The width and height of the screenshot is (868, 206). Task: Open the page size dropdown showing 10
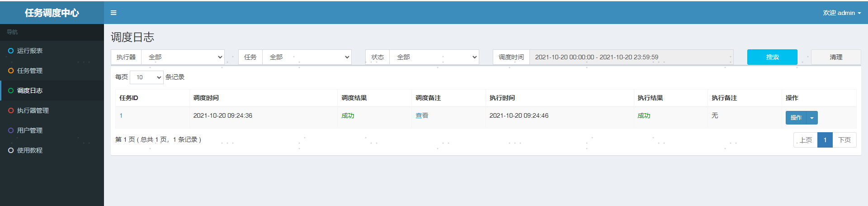(x=146, y=77)
